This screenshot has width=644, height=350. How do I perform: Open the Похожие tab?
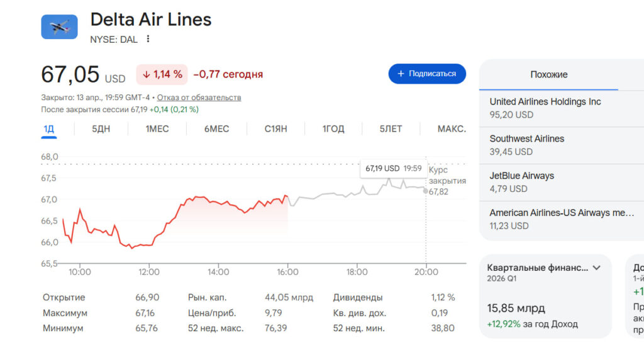[548, 74]
